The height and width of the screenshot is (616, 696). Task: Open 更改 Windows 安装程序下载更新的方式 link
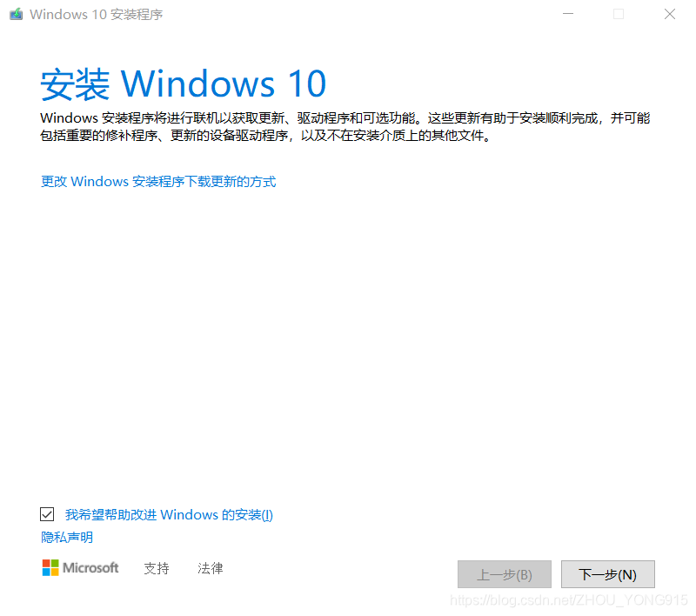click(x=158, y=182)
